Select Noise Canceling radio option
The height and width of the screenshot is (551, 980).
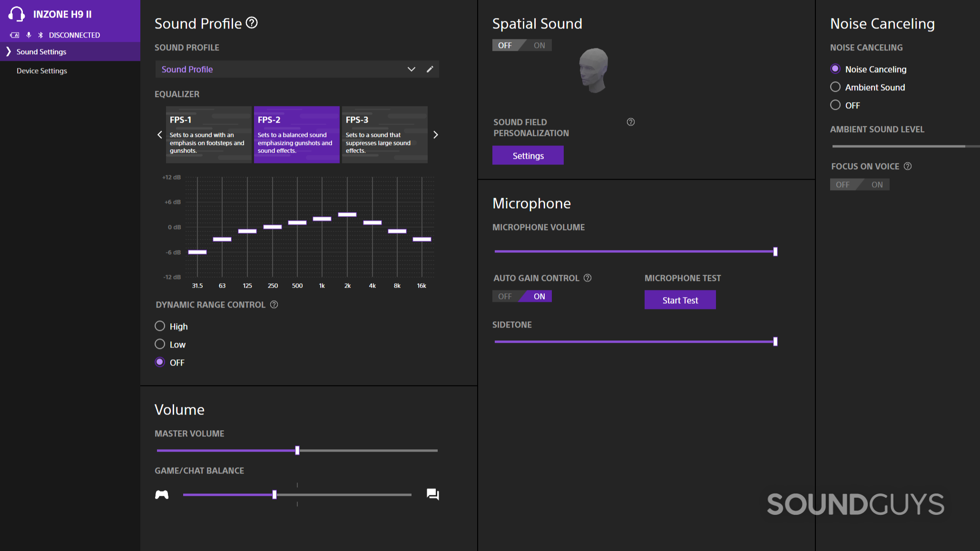[835, 69]
